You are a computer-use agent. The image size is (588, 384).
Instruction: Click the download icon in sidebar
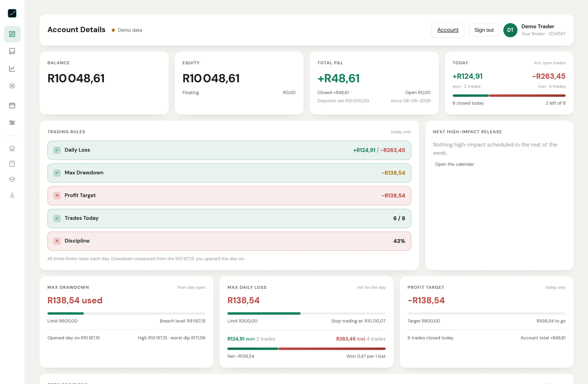pyautogui.click(x=12, y=195)
